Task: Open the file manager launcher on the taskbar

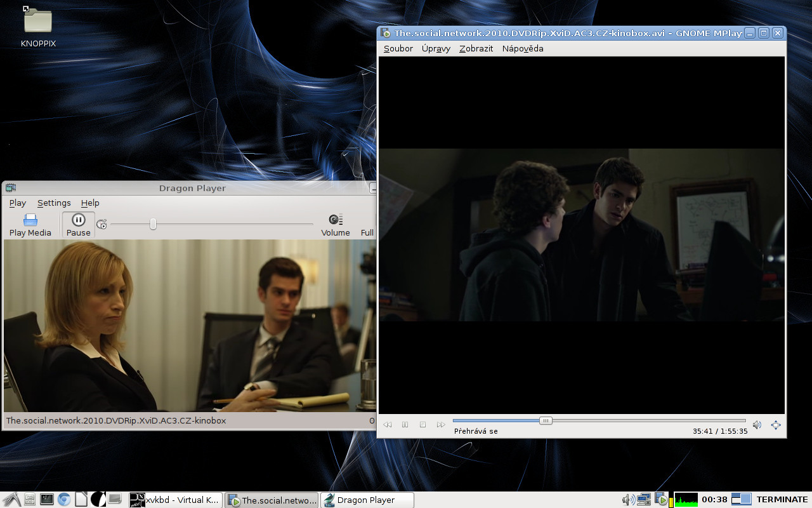Action: tap(30, 500)
